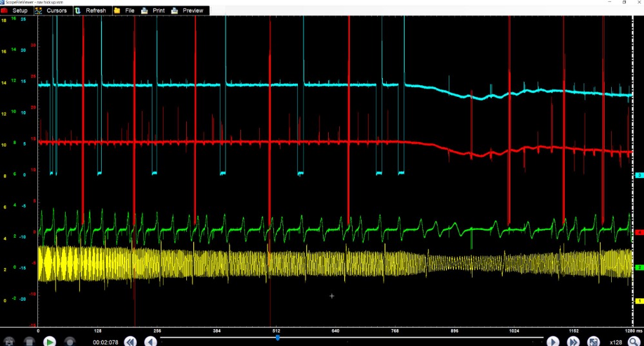Click the fast forward double-arrow button
The image size is (644, 346).
572,341
